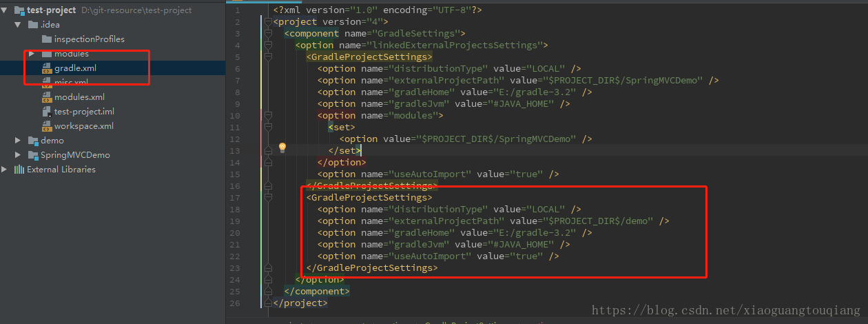This screenshot has height=324, width=868.
Task: Click the test-project root folder icon
Action: tap(19, 10)
